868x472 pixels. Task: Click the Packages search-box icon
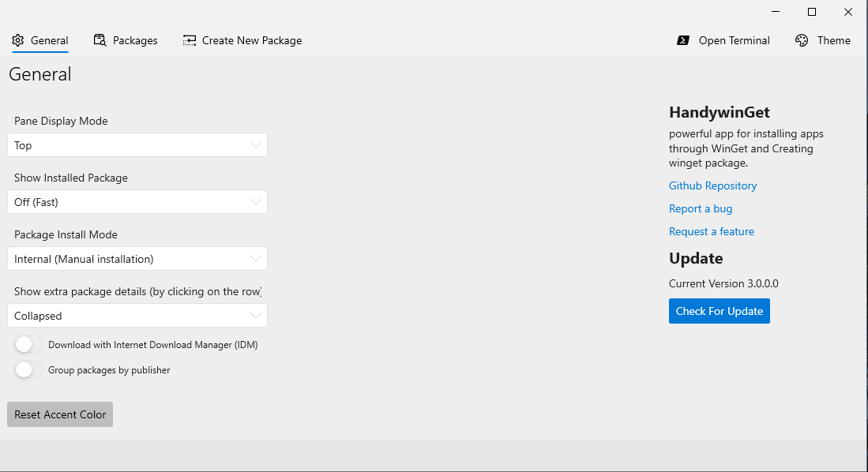point(100,40)
